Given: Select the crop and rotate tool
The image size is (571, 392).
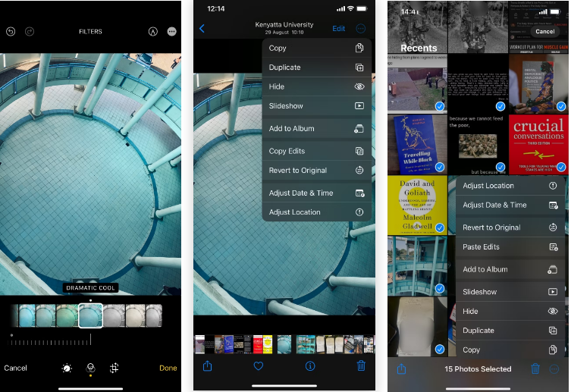Looking at the screenshot, I should (114, 368).
